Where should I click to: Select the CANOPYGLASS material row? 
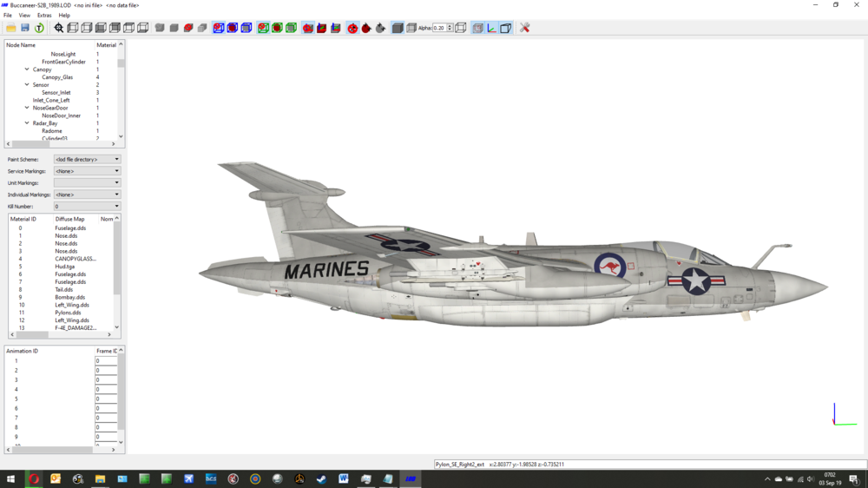pos(76,259)
